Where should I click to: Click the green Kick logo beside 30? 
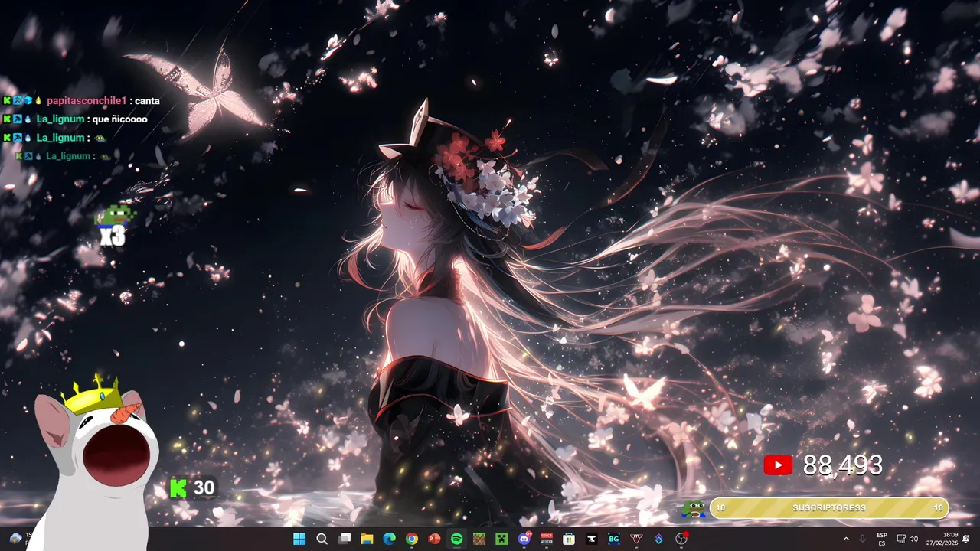pos(178,487)
